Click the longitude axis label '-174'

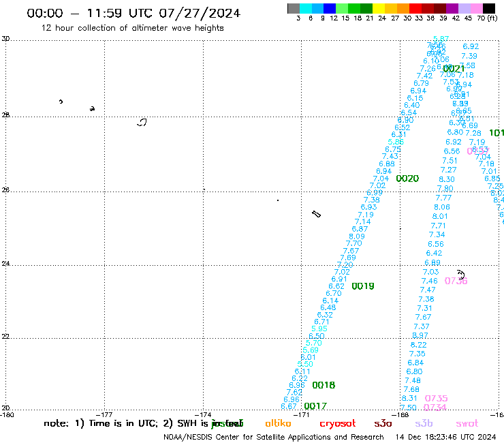204,415
